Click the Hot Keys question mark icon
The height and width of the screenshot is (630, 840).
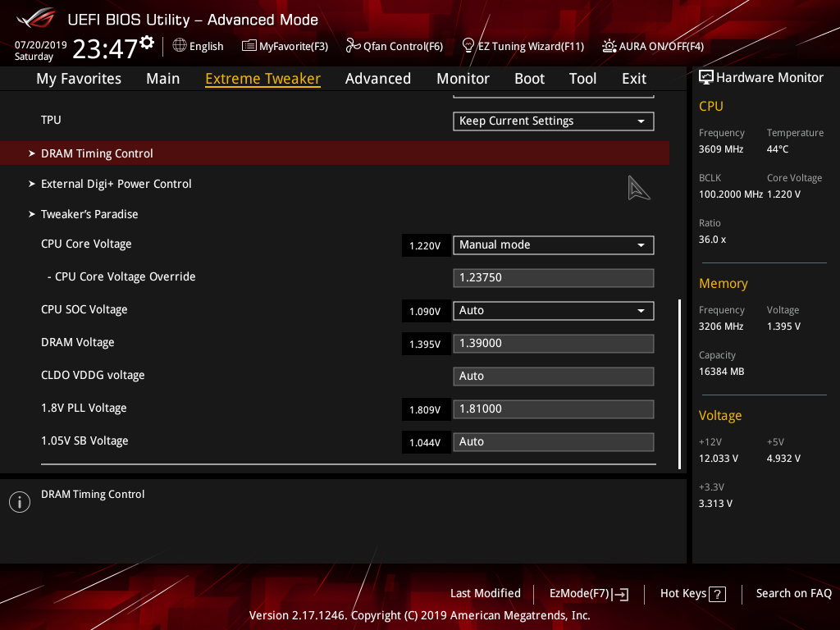[x=717, y=594]
